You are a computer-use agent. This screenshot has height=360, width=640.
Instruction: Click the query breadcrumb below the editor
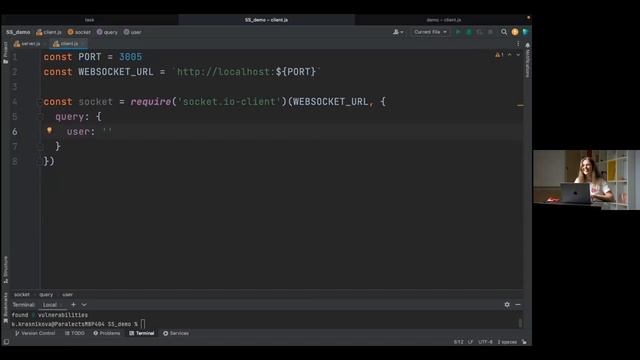(46, 294)
